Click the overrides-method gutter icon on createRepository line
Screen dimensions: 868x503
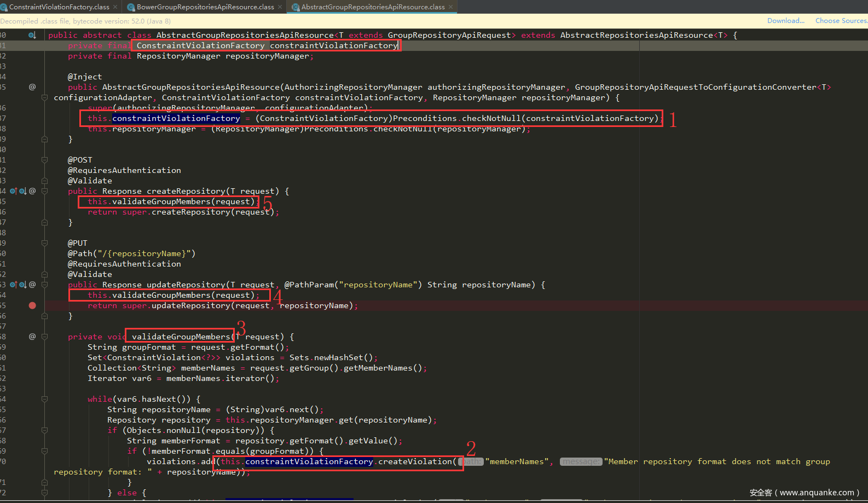tap(13, 191)
